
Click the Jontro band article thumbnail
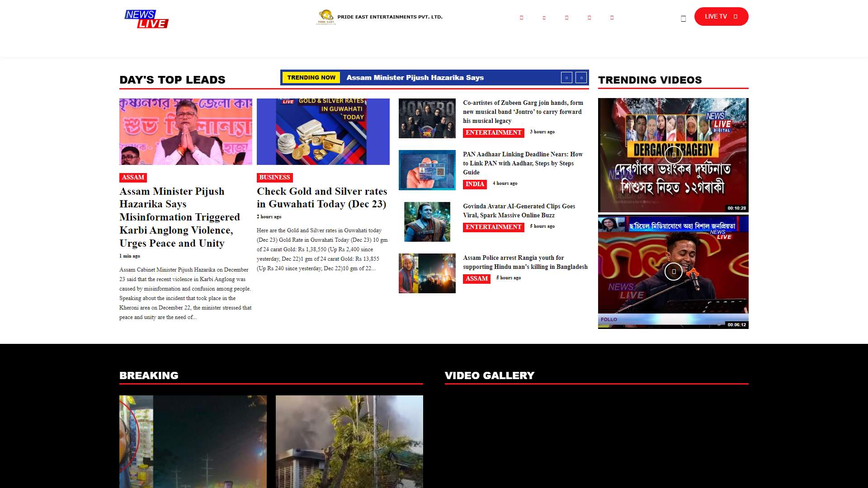[x=427, y=118]
